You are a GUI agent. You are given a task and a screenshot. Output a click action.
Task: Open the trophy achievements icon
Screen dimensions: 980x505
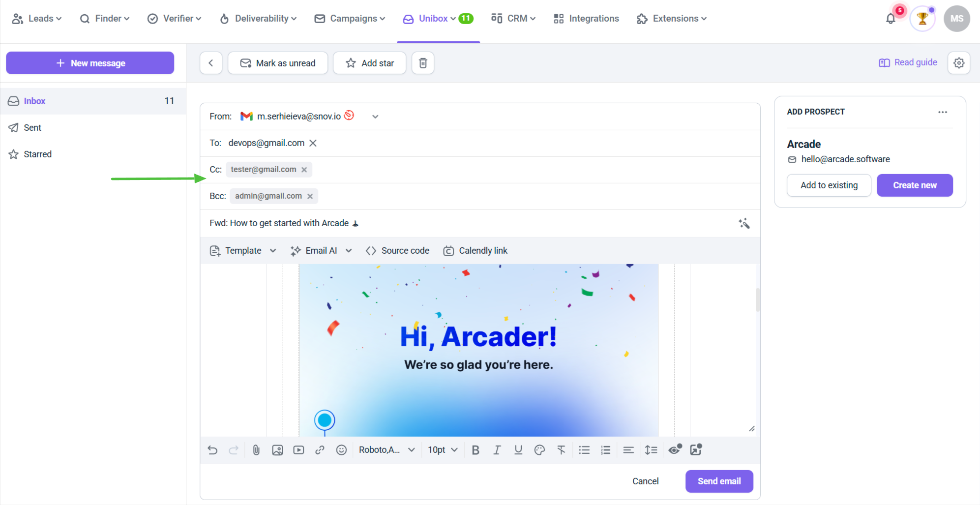point(922,19)
